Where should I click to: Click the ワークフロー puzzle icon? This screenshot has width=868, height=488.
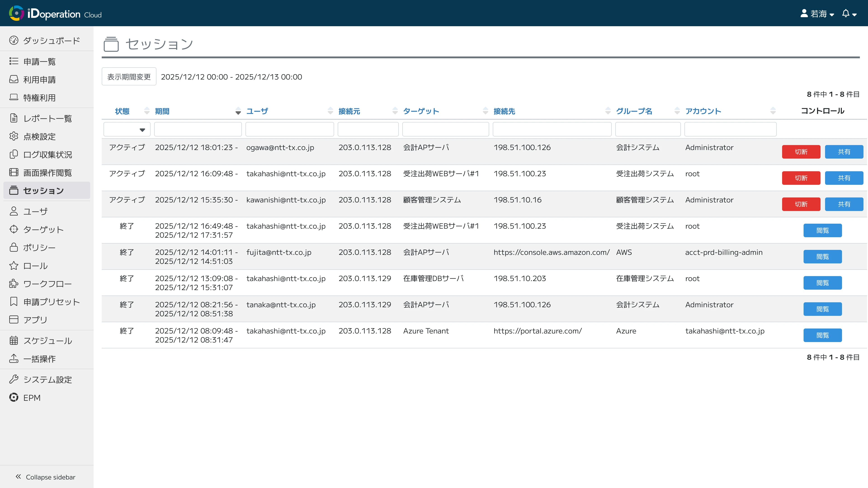pyautogui.click(x=14, y=284)
